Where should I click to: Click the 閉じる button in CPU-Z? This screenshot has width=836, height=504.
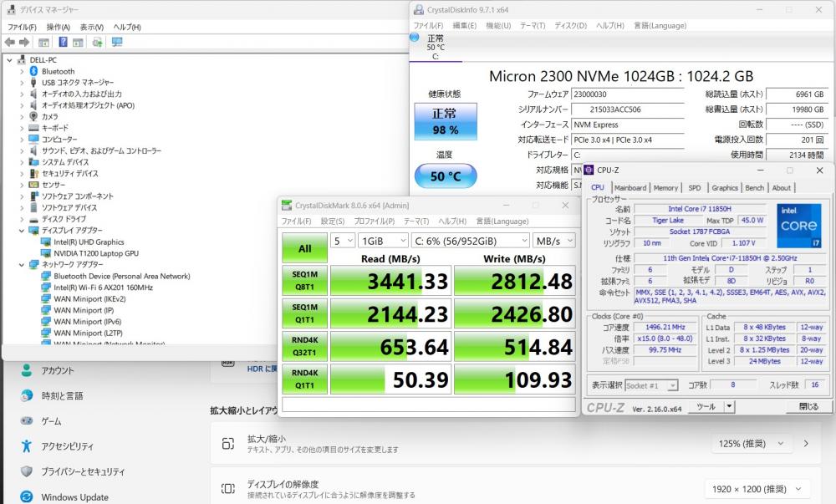[808, 406]
